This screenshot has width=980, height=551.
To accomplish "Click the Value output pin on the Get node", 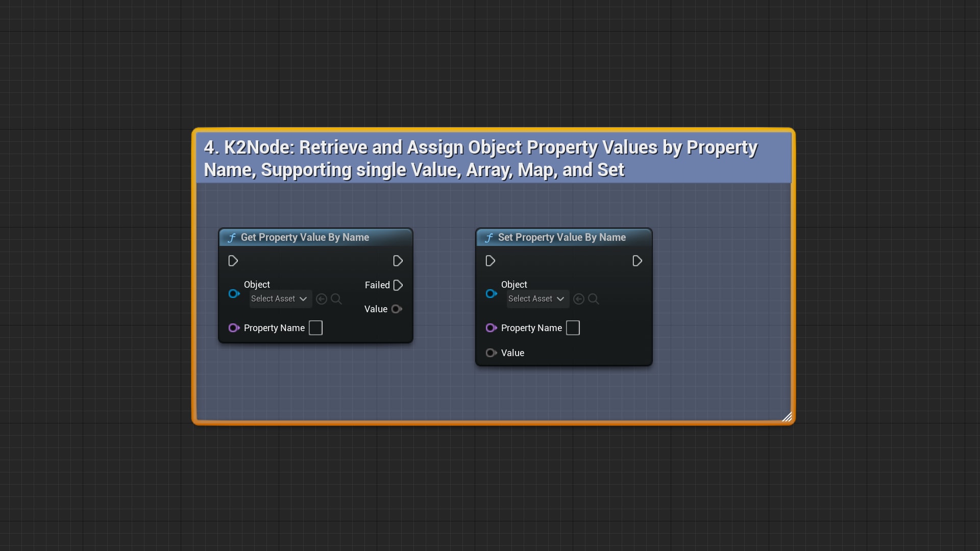I will point(397,309).
